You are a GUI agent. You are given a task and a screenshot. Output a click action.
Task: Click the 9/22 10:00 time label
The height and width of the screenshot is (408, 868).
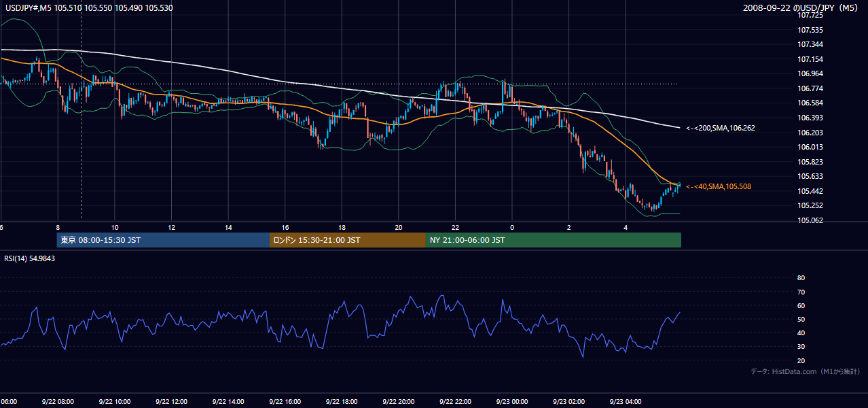[114, 401]
